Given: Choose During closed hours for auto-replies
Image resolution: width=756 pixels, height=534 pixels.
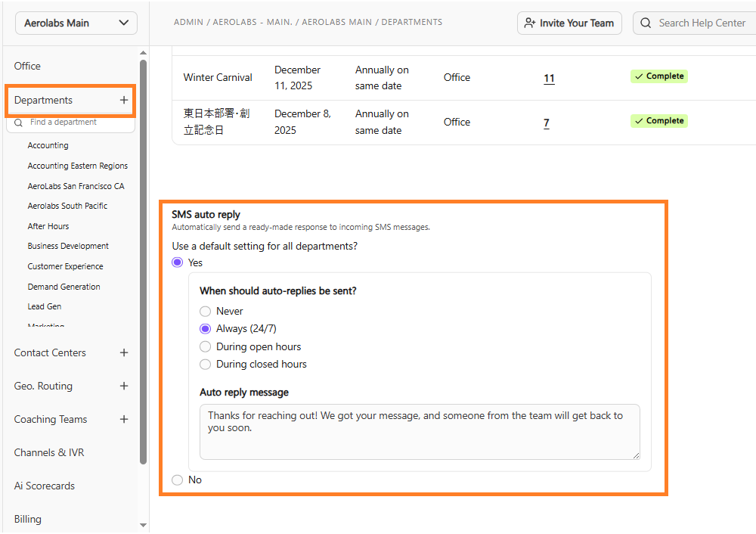Looking at the screenshot, I should click(x=206, y=365).
